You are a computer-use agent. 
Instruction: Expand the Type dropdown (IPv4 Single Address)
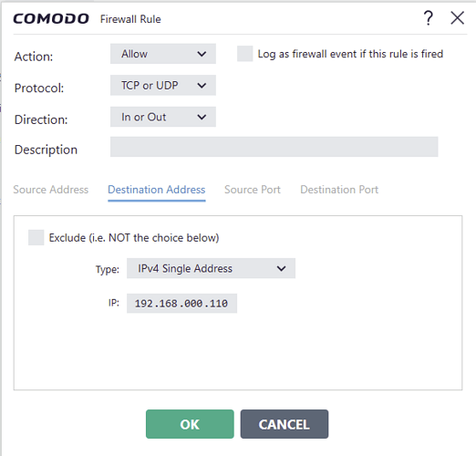point(211,268)
